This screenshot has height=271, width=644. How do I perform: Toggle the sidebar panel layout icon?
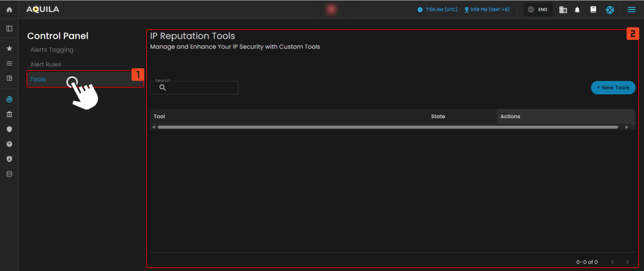click(9, 28)
